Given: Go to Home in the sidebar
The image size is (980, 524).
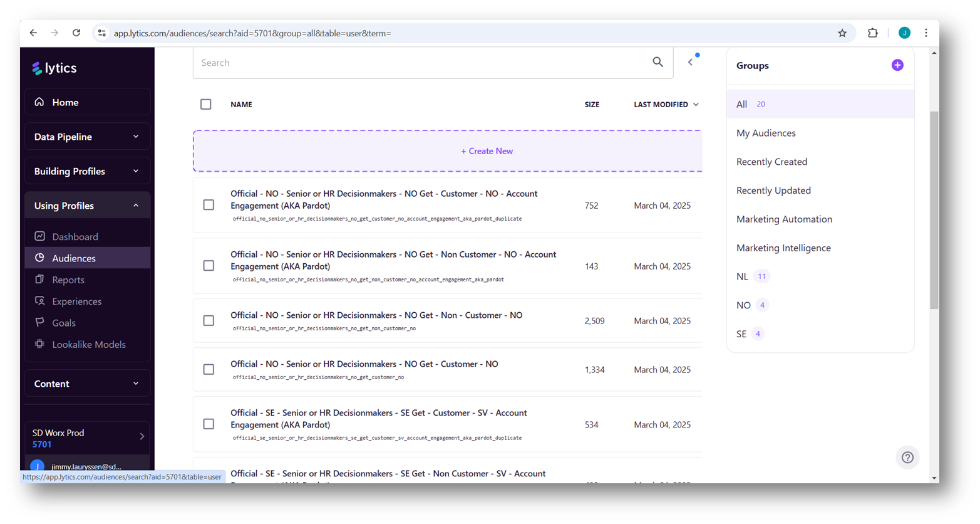Looking at the screenshot, I should [x=88, y=102].
